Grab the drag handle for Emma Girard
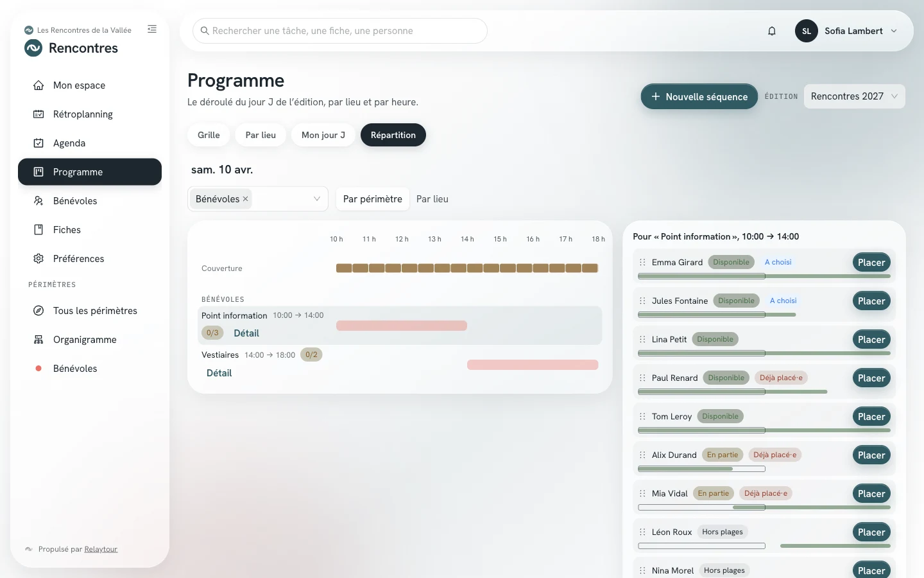Image resolution: width=924 pixels, height=578 pixels. [642, 262]
